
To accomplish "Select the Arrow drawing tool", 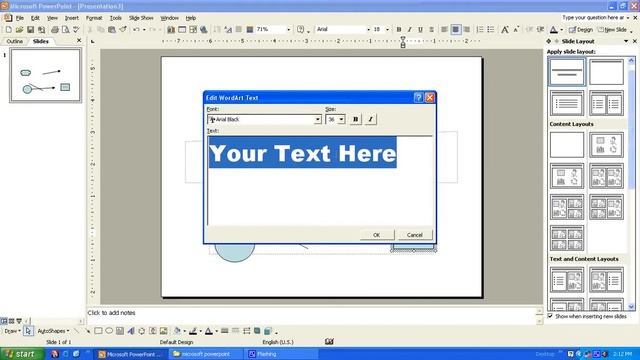I will (87, 331).
